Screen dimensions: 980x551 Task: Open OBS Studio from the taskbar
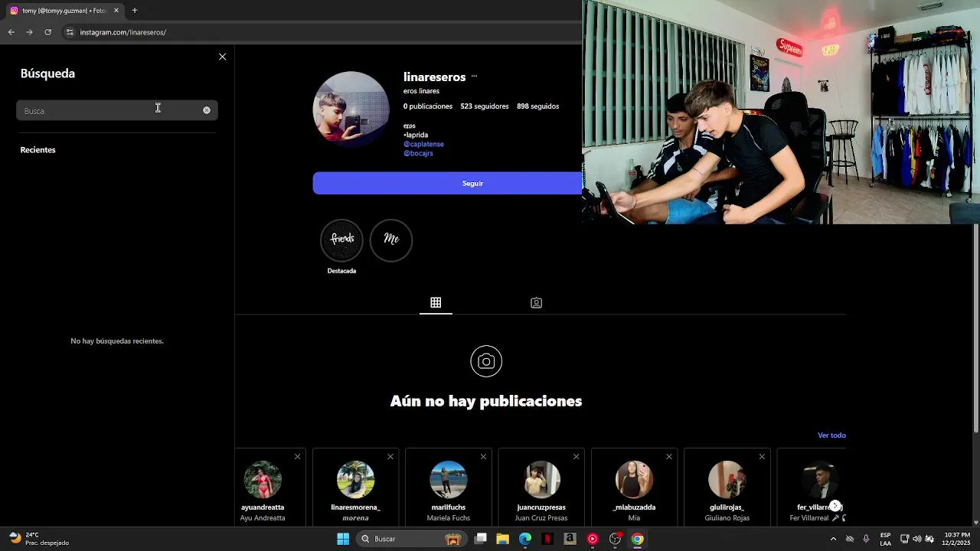[615, 539]
